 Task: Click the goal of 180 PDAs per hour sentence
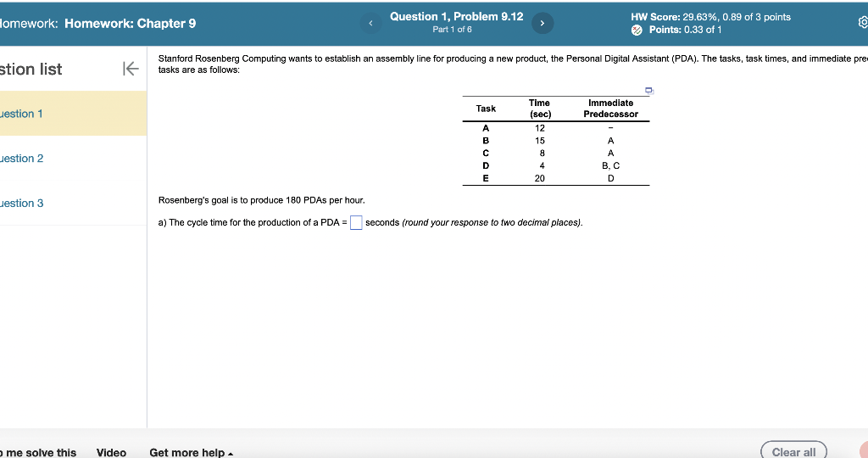click(261, 200)
